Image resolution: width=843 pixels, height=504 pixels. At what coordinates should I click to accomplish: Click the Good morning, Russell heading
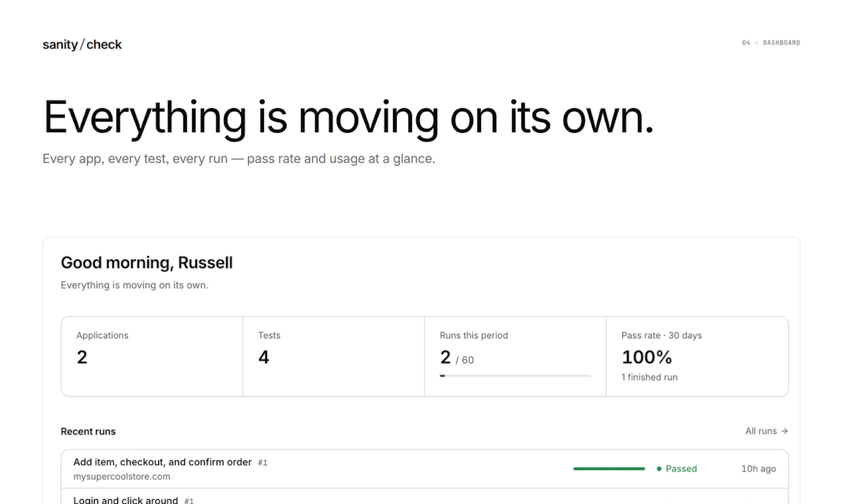146,262
